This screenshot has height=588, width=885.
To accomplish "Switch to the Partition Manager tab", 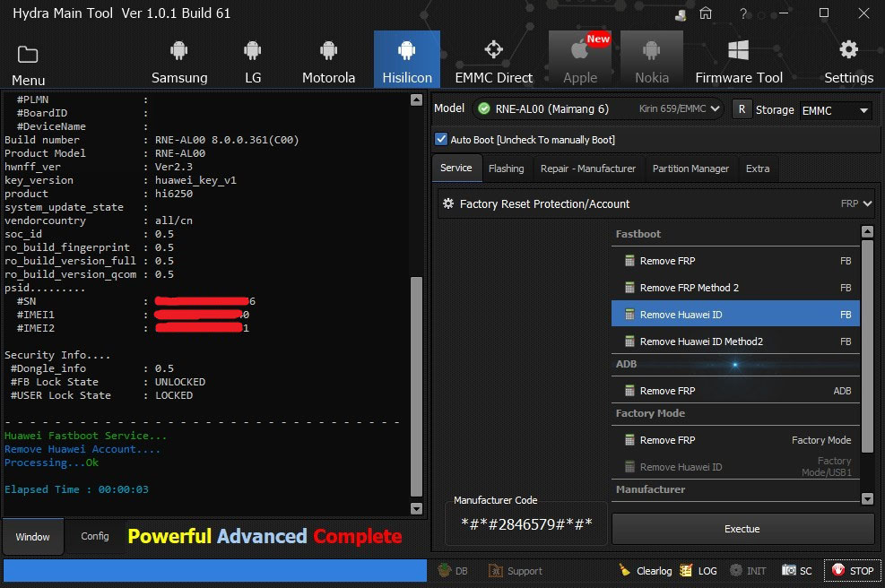I will tap(690, 169).
